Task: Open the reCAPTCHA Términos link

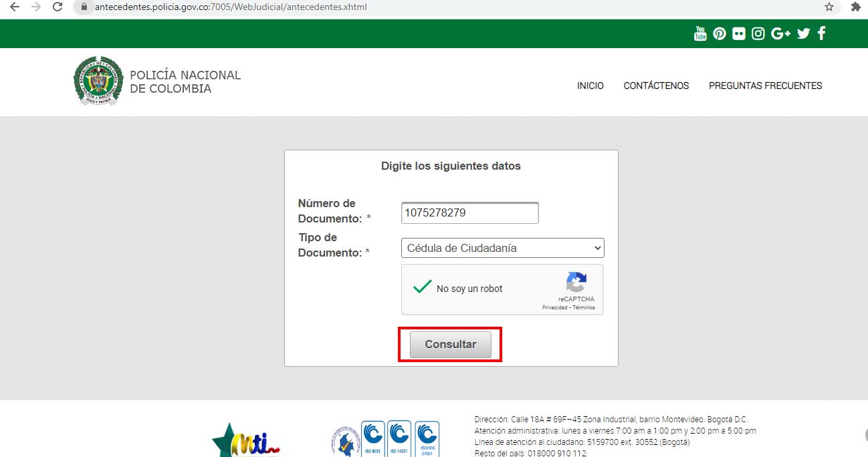Action: 584,308
